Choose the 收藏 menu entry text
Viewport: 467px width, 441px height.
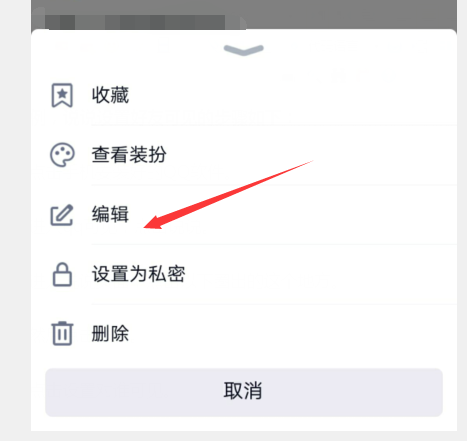(x=110, y=95)
